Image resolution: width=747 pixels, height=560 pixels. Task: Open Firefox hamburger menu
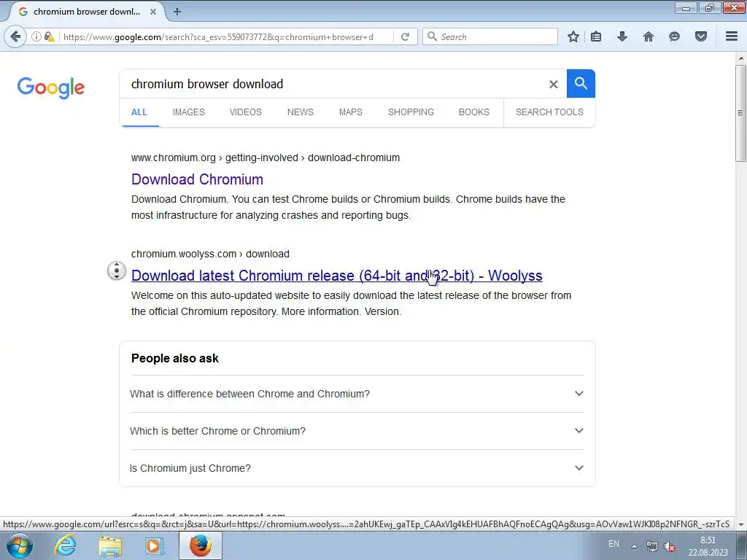732,36
